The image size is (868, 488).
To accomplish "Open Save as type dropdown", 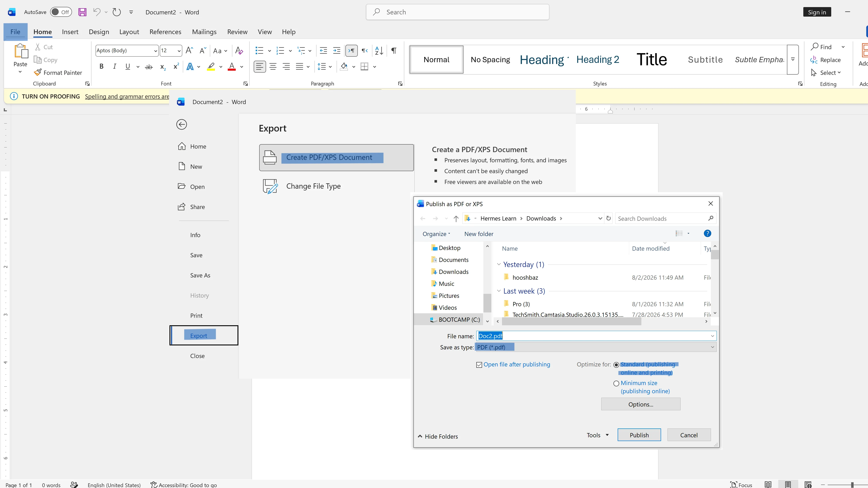I will [712, 347].
